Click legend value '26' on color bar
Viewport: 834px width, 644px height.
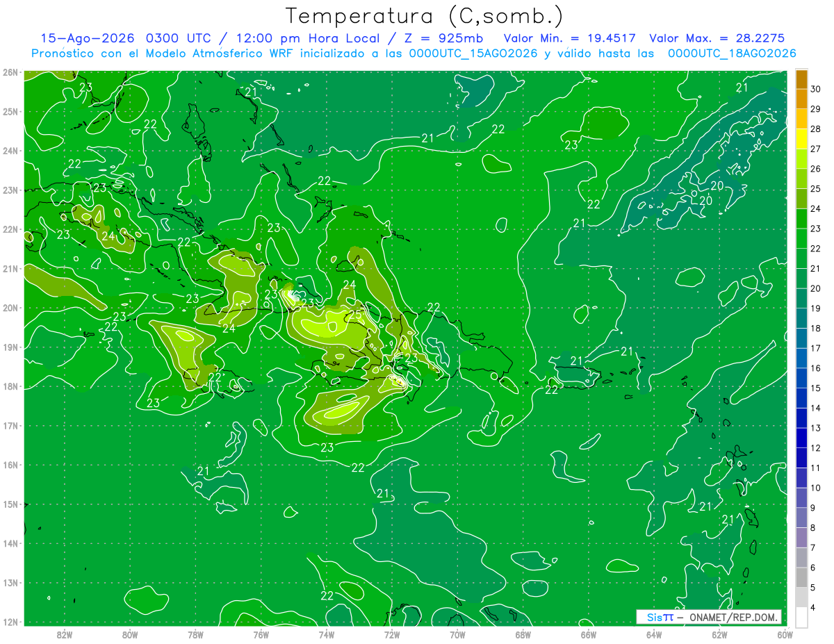(815, 169)
